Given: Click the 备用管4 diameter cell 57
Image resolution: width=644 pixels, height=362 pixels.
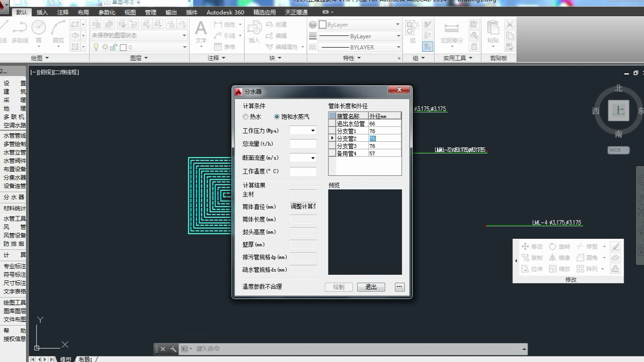Looking at the screenshot, I should pyautogui.click(x=384, y=153).
